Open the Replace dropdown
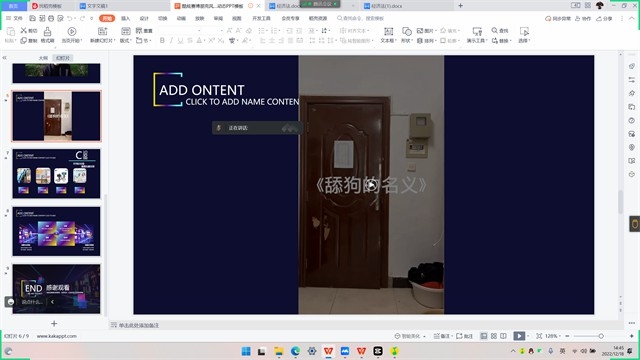The image size is (640, 360). click(501, 40)
